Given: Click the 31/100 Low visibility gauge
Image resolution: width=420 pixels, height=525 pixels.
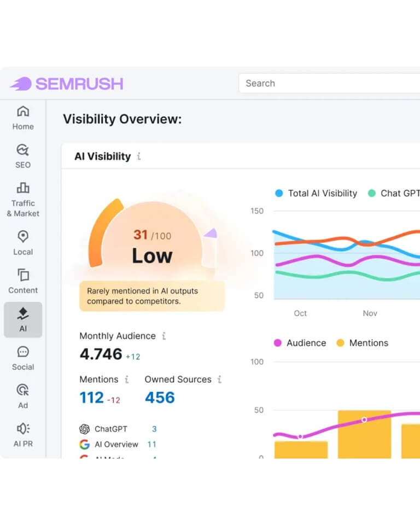Looking at the screenshot, I should point(153,235).
